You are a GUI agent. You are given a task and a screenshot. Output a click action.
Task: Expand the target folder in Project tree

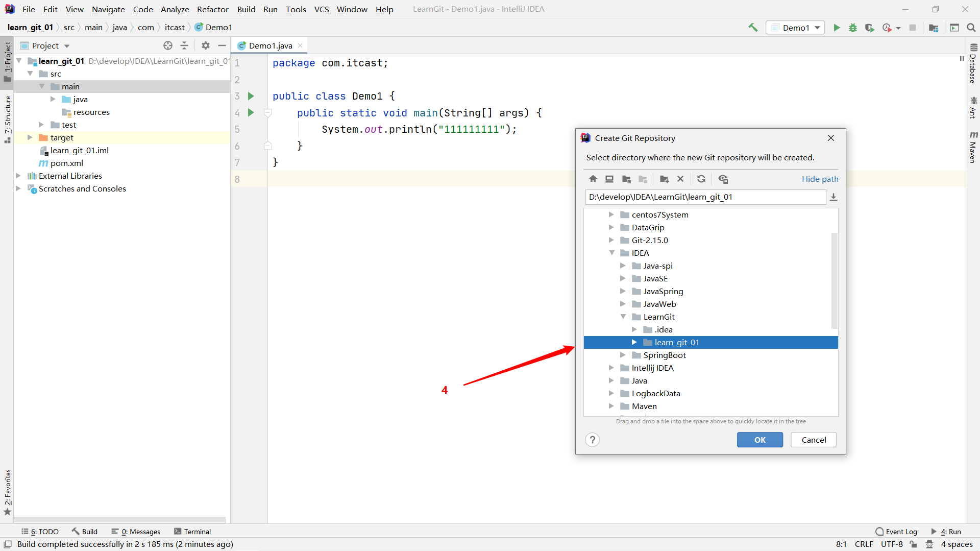tap(30, 137)
